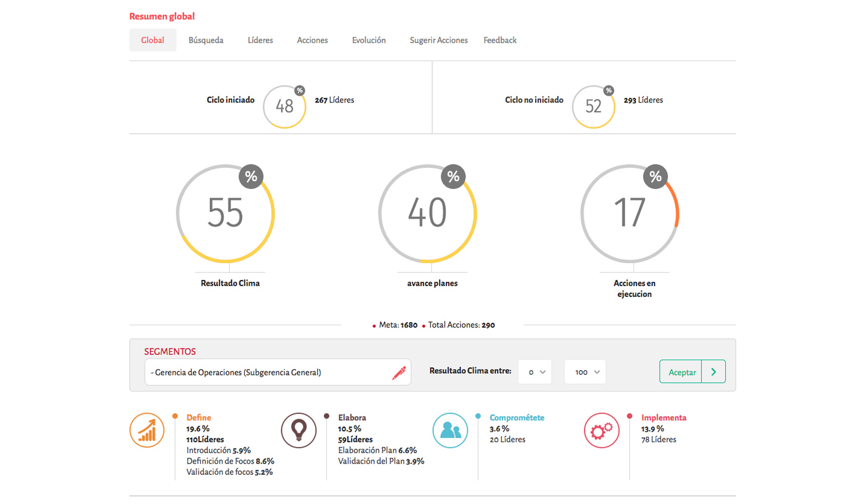Click 'Introducción 5.9%' under Define
The image size is (865, 504).
point(218,450)
